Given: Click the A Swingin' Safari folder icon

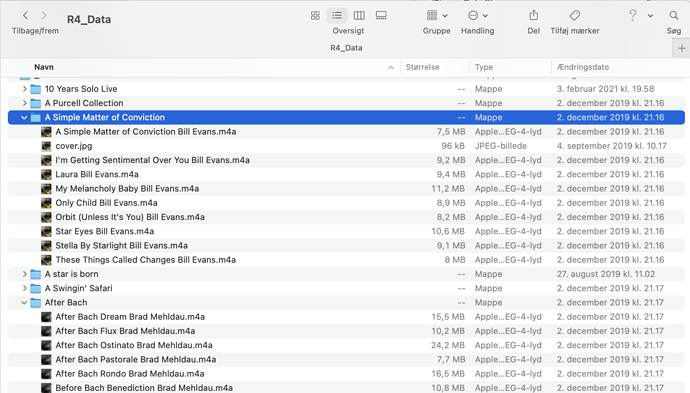Looking at the screenshot, I should [36, 289].
